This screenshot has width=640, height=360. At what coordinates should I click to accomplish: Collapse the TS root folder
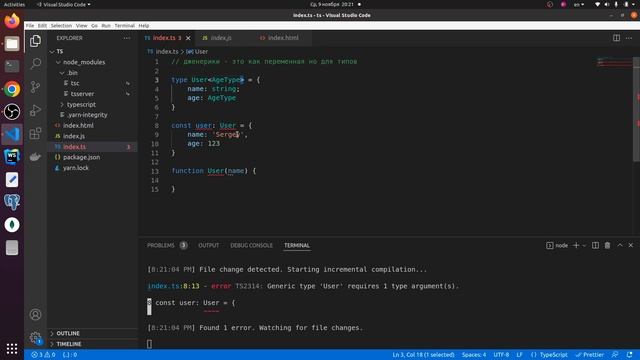[x=52, y=51]
